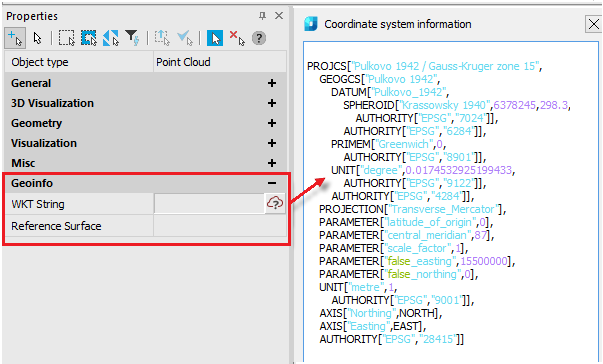603x364 pixels.
Task: Select the plain arrow pointer tool
Action: tap(37, 38)
